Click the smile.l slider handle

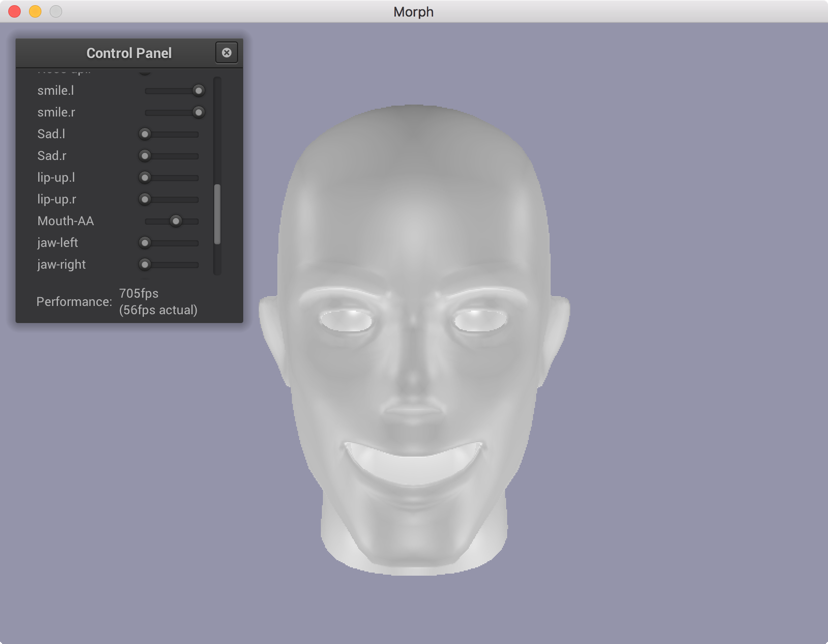click(198, 91)
